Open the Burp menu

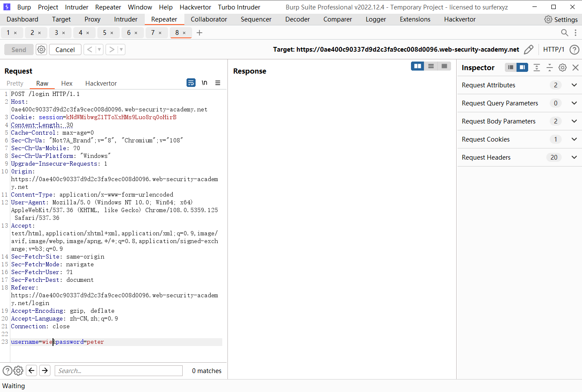(x=24, y=7)
